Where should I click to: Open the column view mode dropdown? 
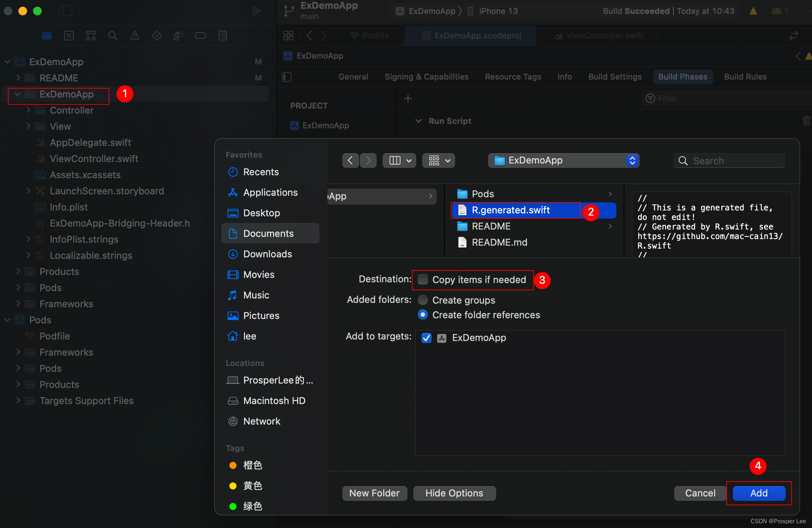tap(399, 161)
